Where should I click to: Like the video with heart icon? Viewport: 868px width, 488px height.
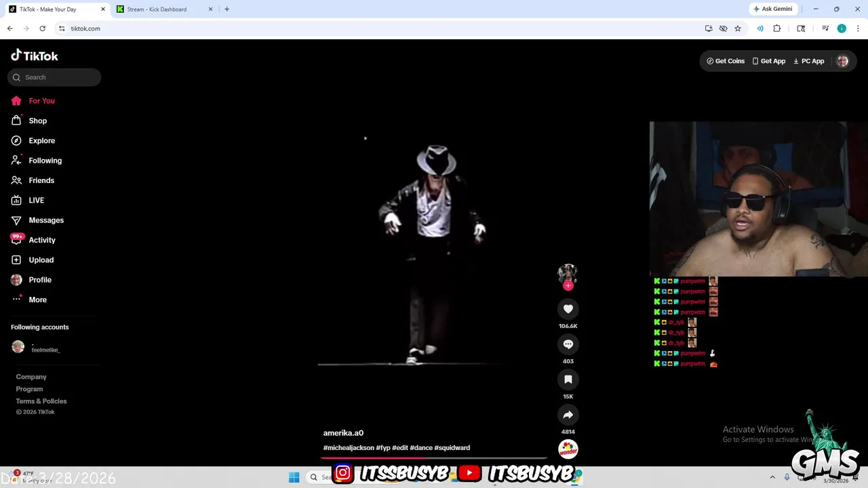568,309
